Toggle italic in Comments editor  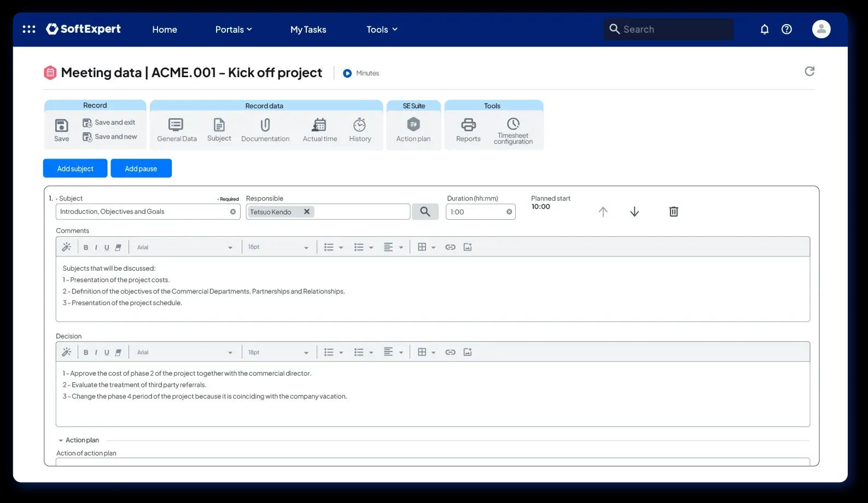click(x=96, y=247)
